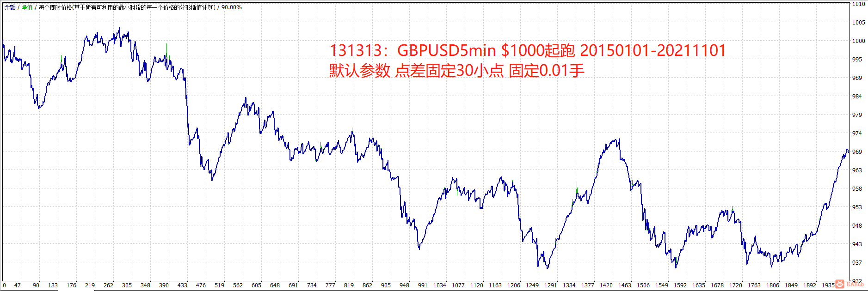Click the 691 horizontal axis label

(294, 285)
